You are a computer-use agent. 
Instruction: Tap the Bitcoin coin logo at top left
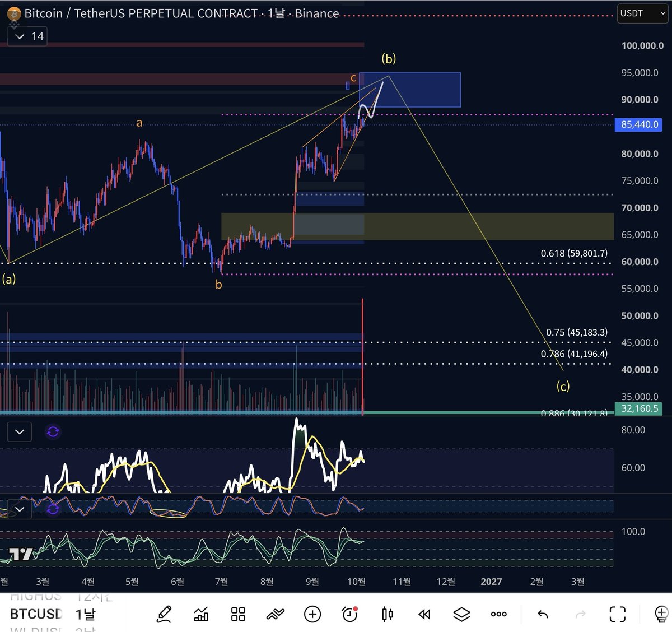point(13,14)
